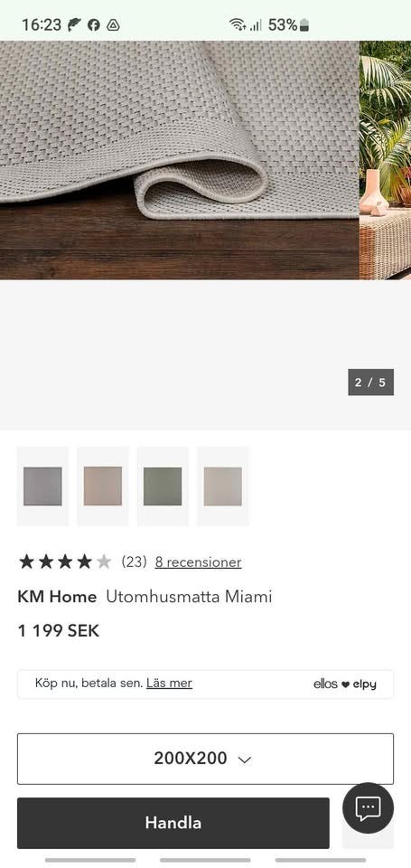Tap the Facebook status bar icon
Image resolution: width=411 pixels, height=868 pixels.
(94, 24)
